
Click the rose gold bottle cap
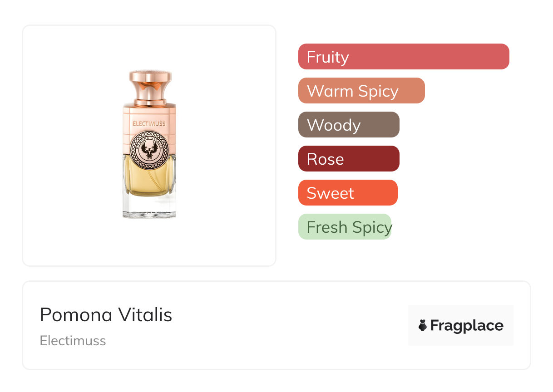pyautogui.click(x=150, y=85)
